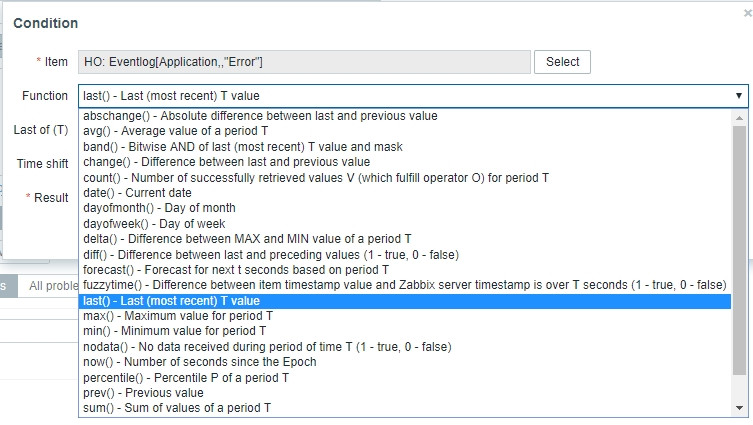Viewport: 753px width, 425px height.
Task: Select fuzzytime() timestamp difference option
Action: pos(404,285)
